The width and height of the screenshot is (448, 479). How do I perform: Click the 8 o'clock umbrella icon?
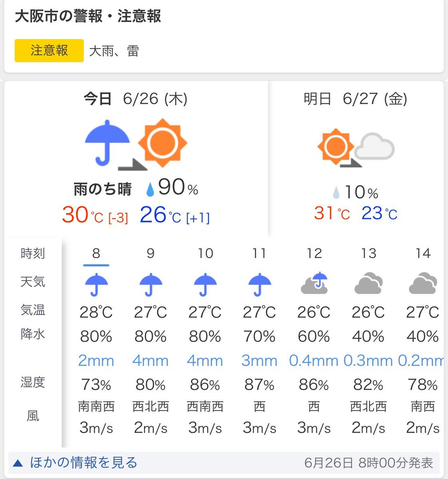coord(96,285)
